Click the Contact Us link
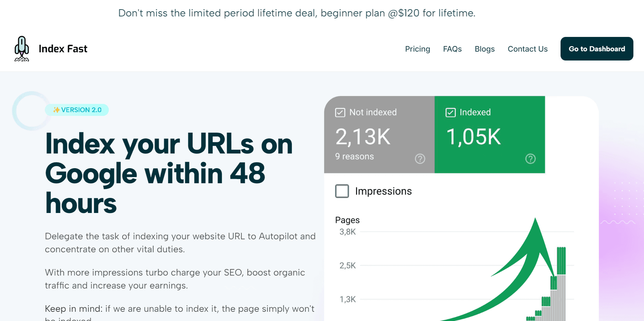 click(527, 49)
